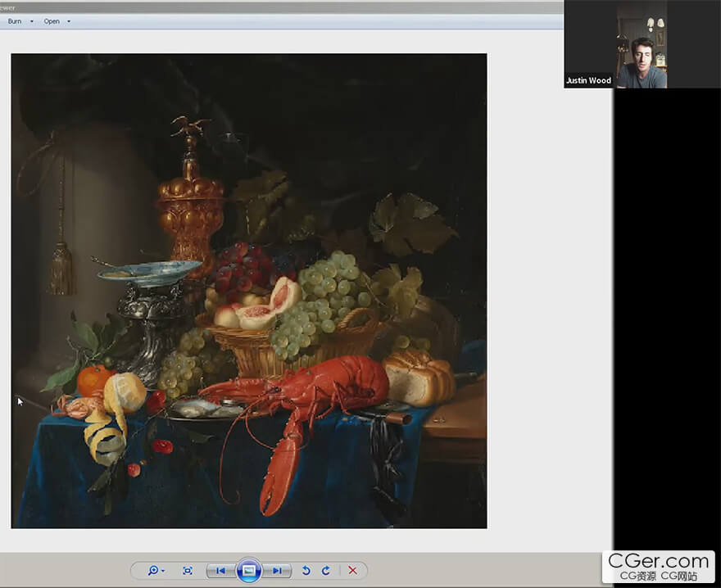This screenshot has width=721, height=588.
Task: Click the Justin Wood name label
Action: point(588,80)
